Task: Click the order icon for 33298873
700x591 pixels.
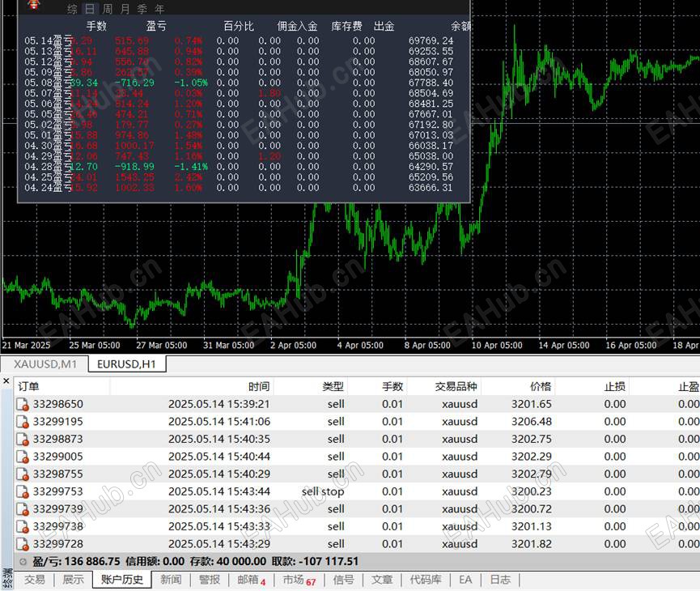Action: point(23,439)
